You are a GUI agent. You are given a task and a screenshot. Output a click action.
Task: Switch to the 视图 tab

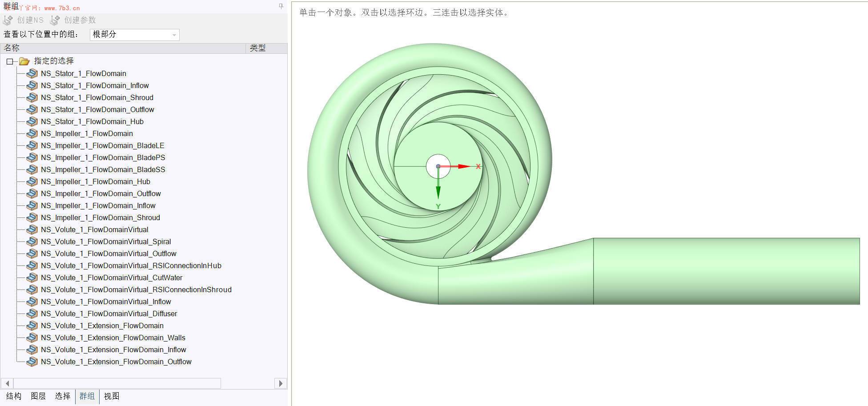point(111,396)
